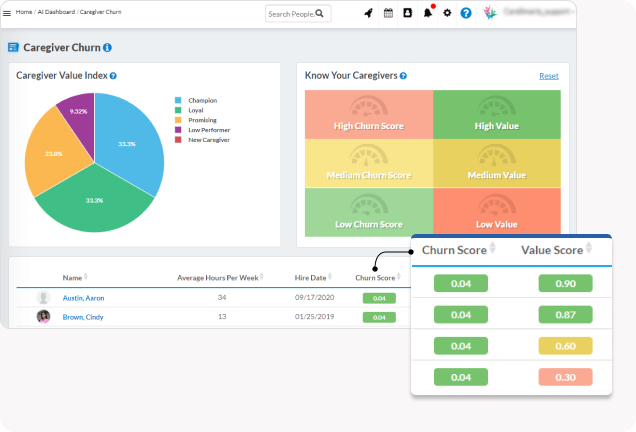The height and width of the screenshot is (432, 636).
Task: Open the hamburger navigation menu
Action: (x=7, y=13)
